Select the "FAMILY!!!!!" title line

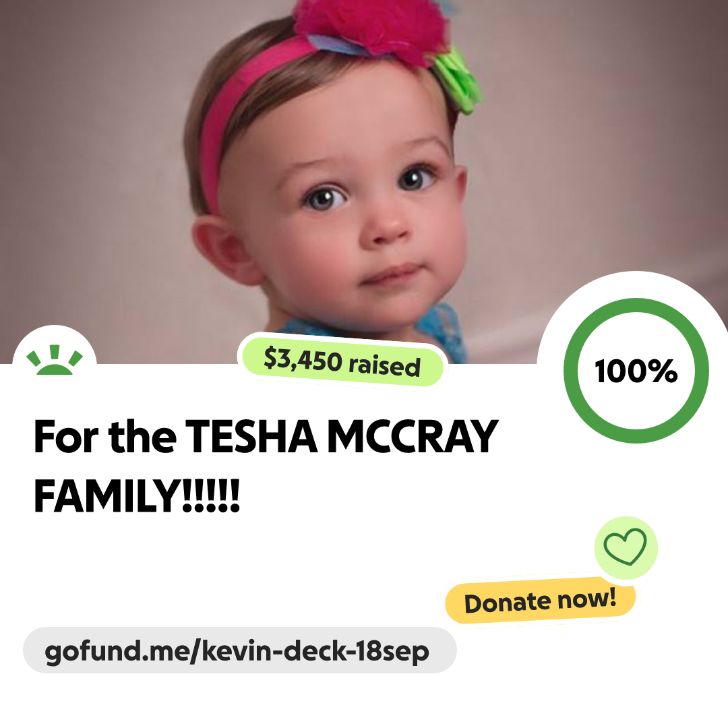tap(137, 495)
